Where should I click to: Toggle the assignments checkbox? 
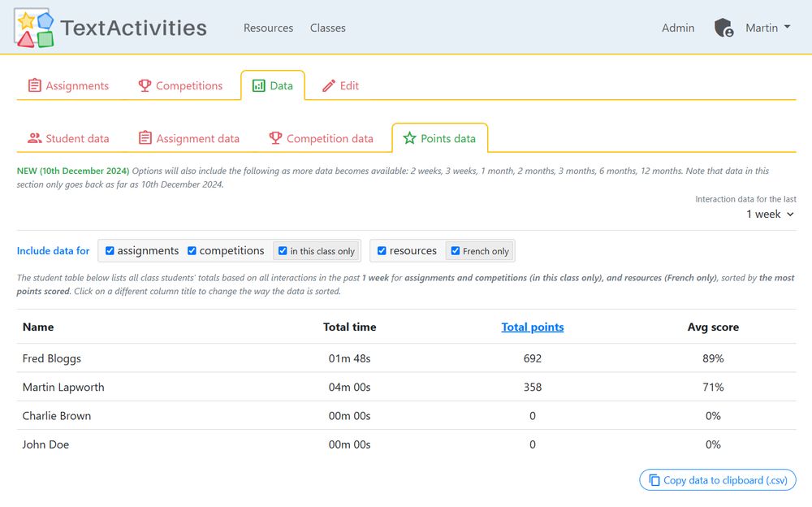point(110,251)
